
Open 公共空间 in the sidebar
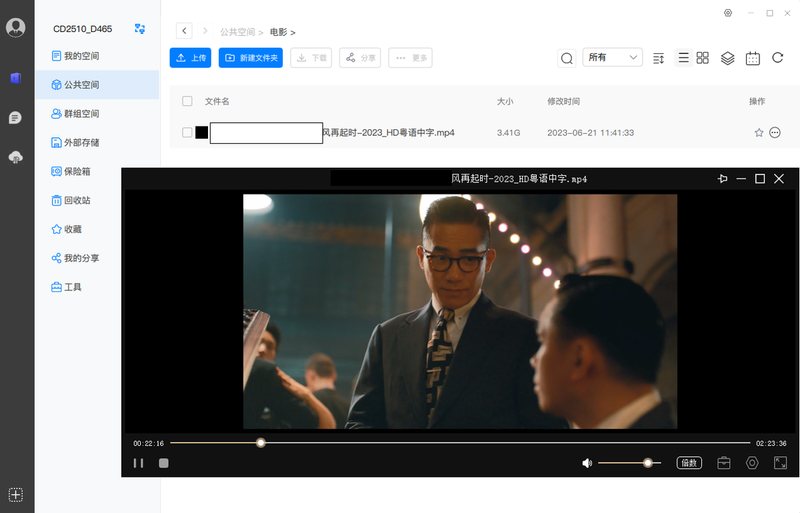(97, 85)
